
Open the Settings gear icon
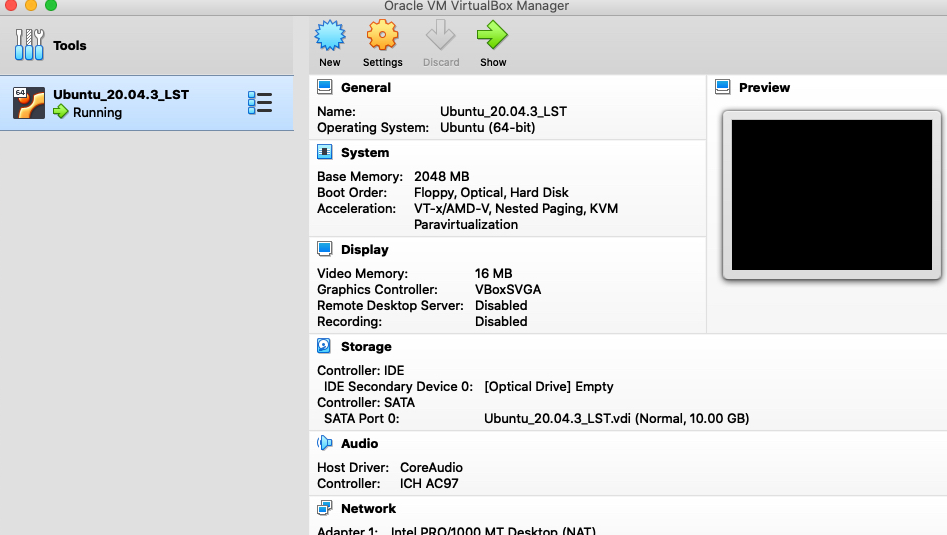382,35
